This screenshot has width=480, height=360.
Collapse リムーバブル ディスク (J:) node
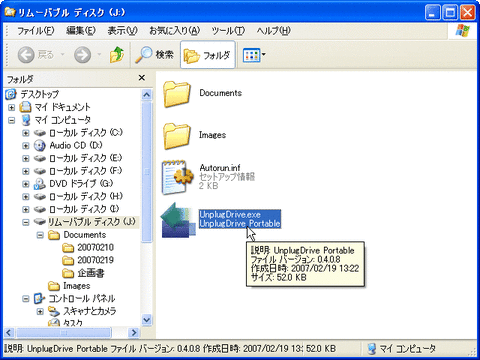(x=26, y=222)
